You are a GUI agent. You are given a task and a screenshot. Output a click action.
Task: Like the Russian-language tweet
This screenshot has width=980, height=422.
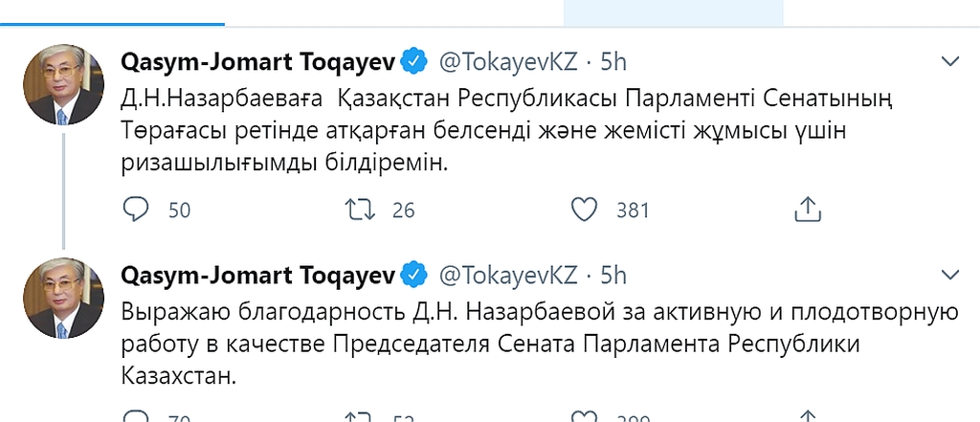[x=584, y=417]
